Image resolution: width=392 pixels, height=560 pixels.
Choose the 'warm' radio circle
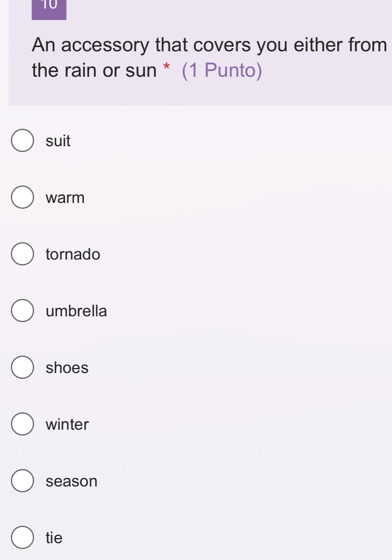tap(22, 198)
